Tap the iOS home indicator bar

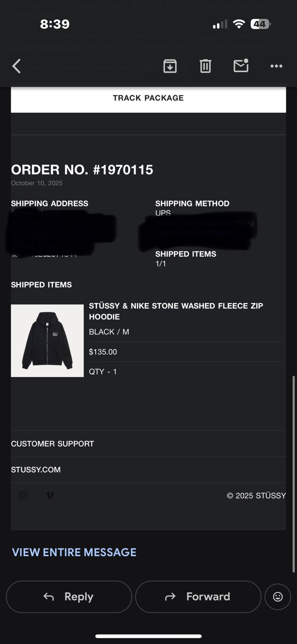pos(148,636)
